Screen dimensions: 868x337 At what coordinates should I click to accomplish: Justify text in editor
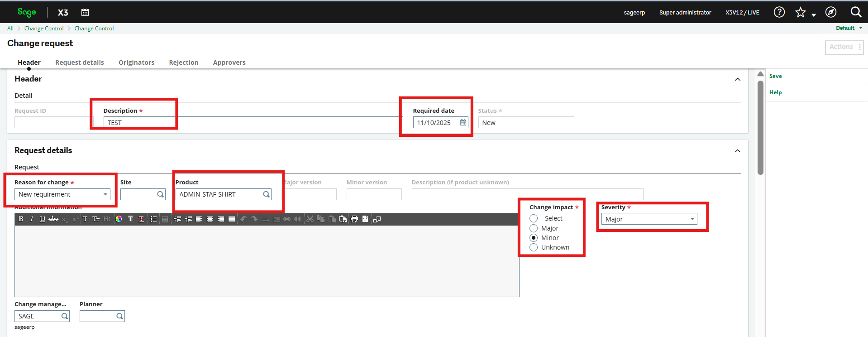point(232,219)
